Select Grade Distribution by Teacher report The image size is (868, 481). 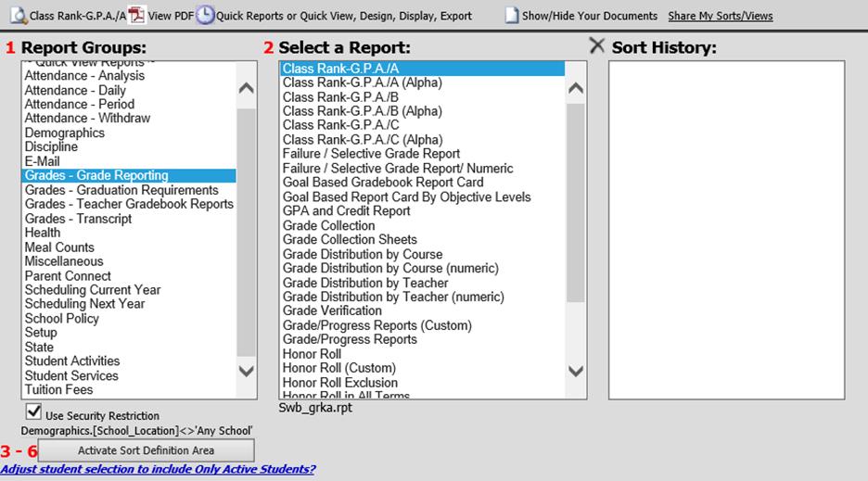pyautogui.click(x=365, y=283)
